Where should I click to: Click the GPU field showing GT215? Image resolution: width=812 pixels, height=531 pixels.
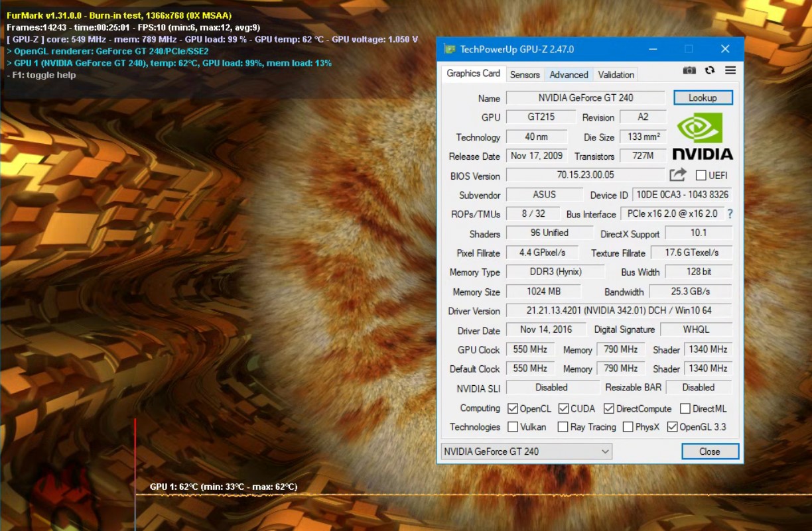click(542, 117)
